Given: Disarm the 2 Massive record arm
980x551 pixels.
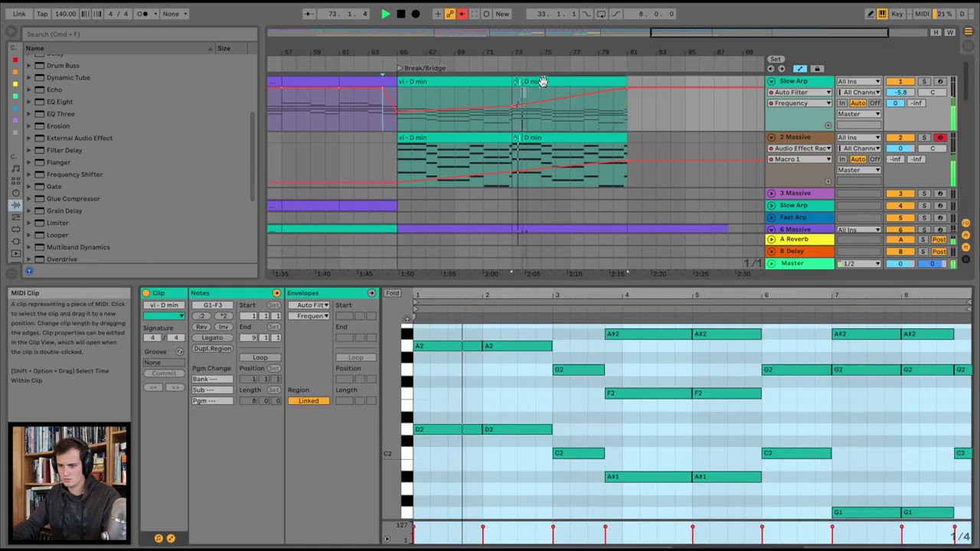Looking at the screenshot, I should 940,137.
